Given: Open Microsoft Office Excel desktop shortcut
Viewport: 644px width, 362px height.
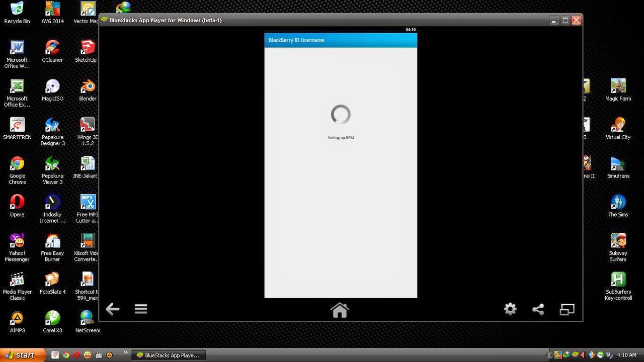Looking at the screenshot, I should [17, 93].
